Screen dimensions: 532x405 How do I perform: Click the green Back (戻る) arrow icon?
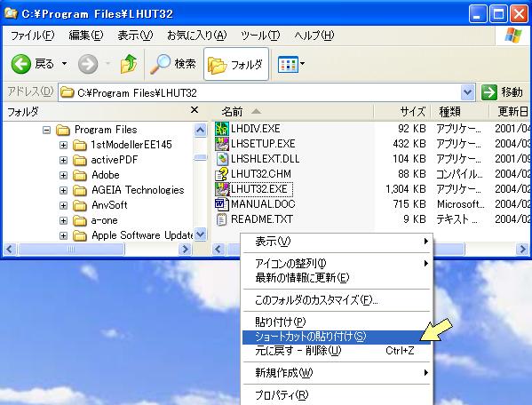click(21, 63)
